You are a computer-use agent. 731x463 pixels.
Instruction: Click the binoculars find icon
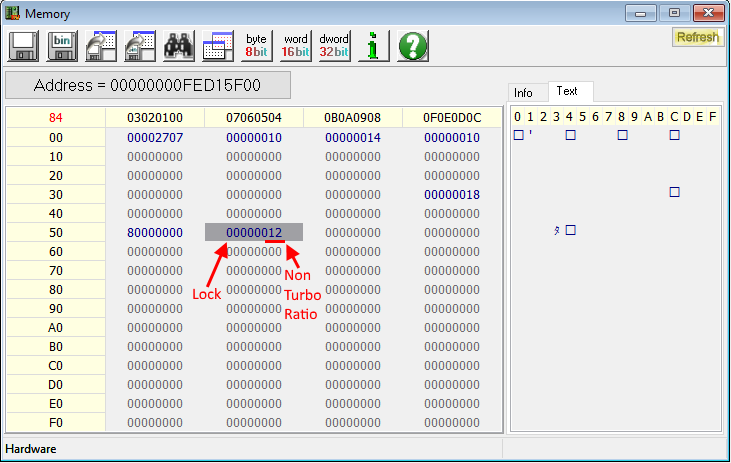179,46
